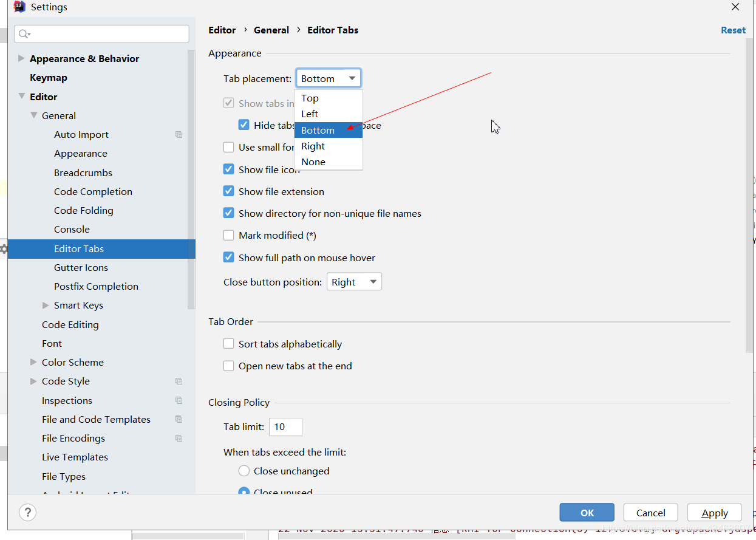Open Code Completion settings
756x540 pixels.
click(x=93, y=191)
